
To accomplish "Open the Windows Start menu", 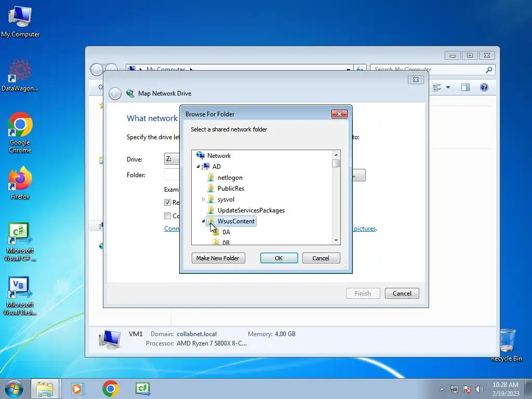I will point(14,389).
